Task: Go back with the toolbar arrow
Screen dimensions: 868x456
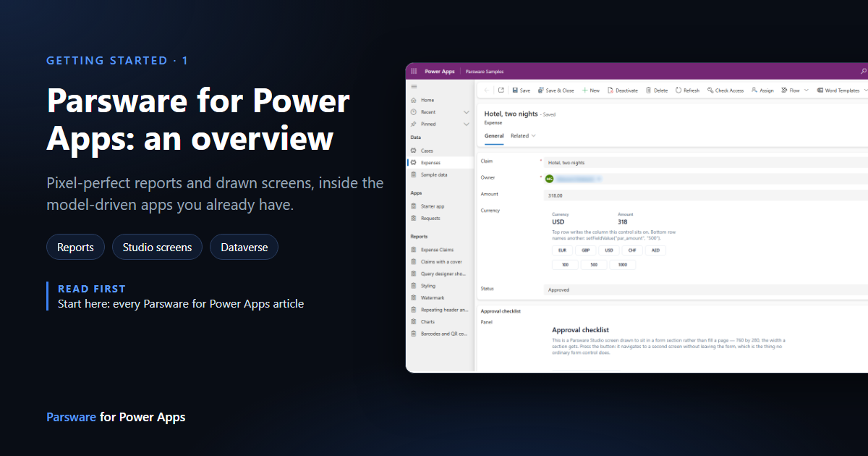Action: 487,90
